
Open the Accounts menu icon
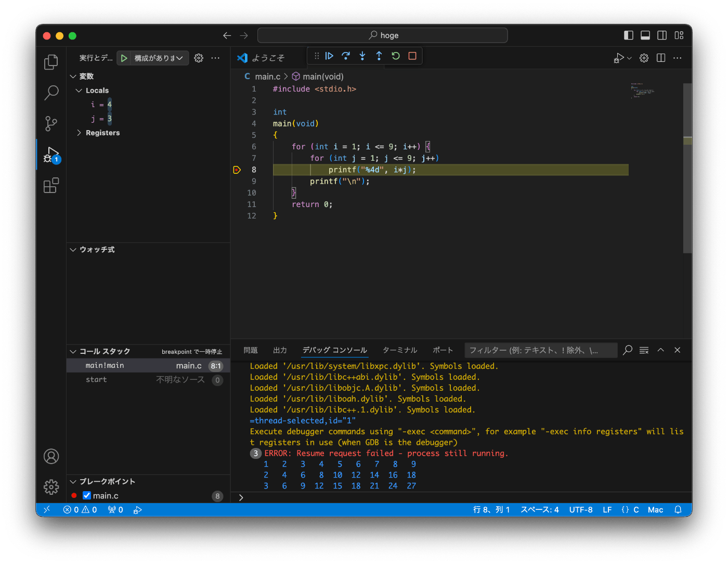(x=51, y=456)
